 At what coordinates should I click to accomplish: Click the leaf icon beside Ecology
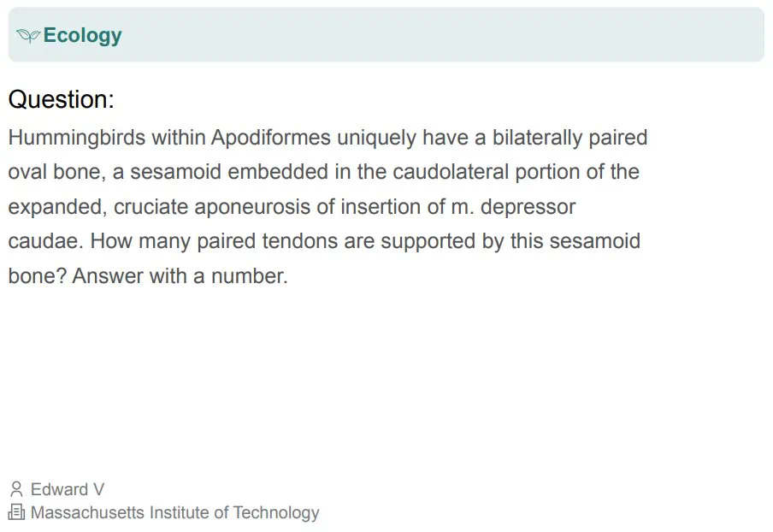(28, 36)
